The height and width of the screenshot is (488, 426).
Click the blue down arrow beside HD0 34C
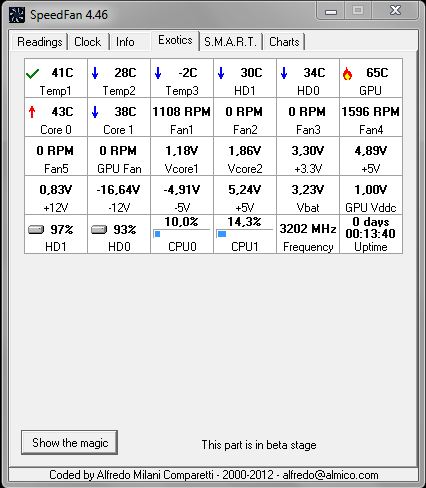click(284, 73)
